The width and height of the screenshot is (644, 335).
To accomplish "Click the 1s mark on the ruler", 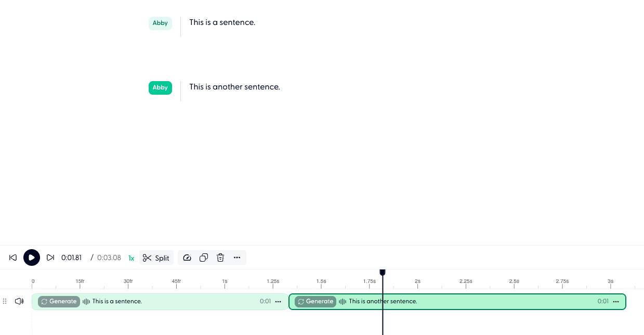I will pyautogui.click(x=225, y=281).
